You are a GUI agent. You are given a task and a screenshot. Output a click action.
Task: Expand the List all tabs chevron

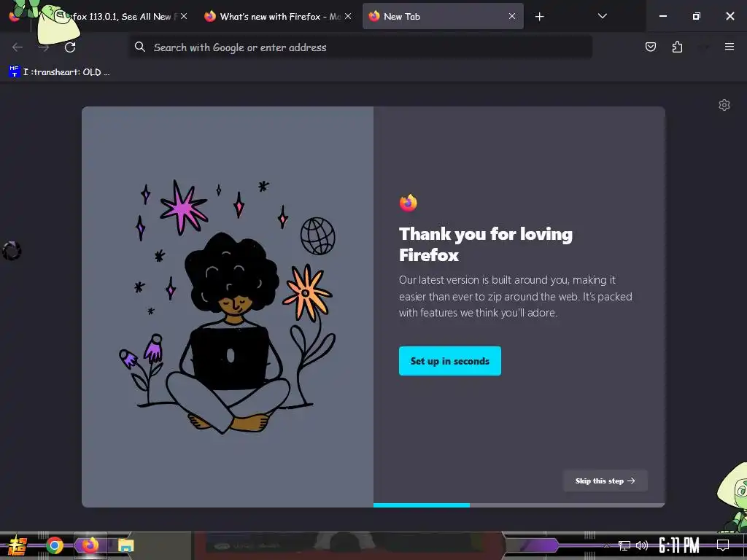coord(602,16)
